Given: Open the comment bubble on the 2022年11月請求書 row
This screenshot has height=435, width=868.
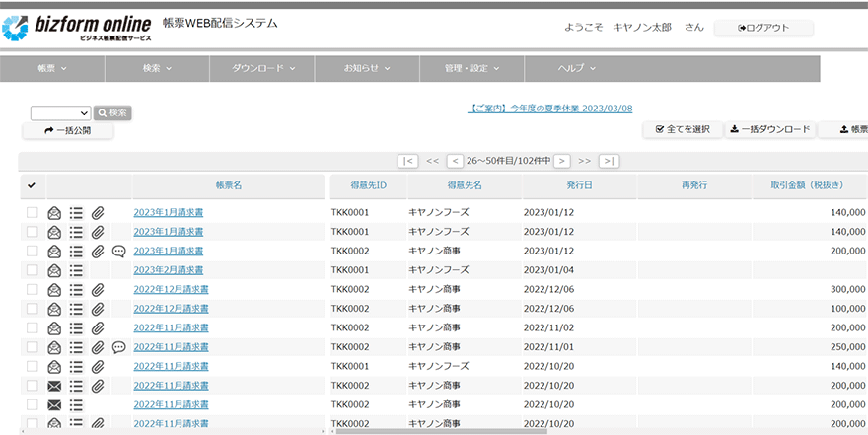Looking at the screenshot, I should 119,347.
